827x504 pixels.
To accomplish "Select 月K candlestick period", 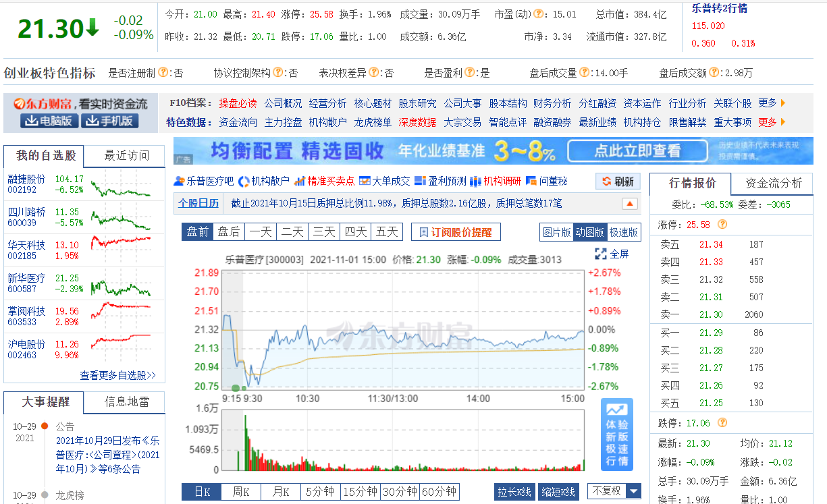I will (x=281, y=492).
